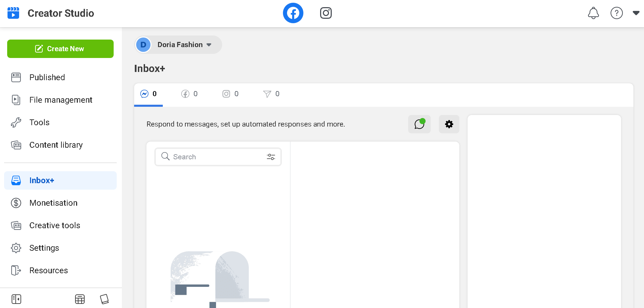The image size is (644, 308).
Task: Click the magnifying glass search icon
Action: pyautogui.click(x=166, y=156)
